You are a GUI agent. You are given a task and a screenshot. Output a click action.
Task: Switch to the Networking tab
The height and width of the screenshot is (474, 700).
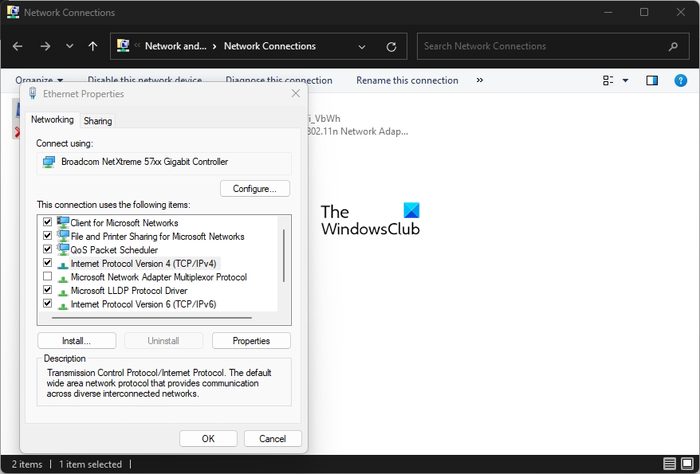coord(52,120)
